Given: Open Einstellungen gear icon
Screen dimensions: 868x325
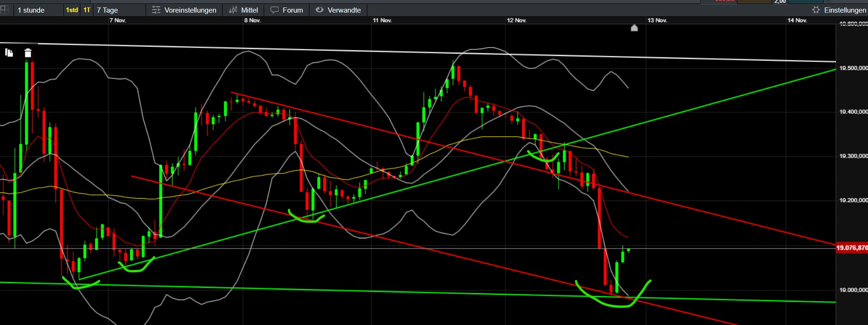Looking at the screenshot, I should point(816,10).
